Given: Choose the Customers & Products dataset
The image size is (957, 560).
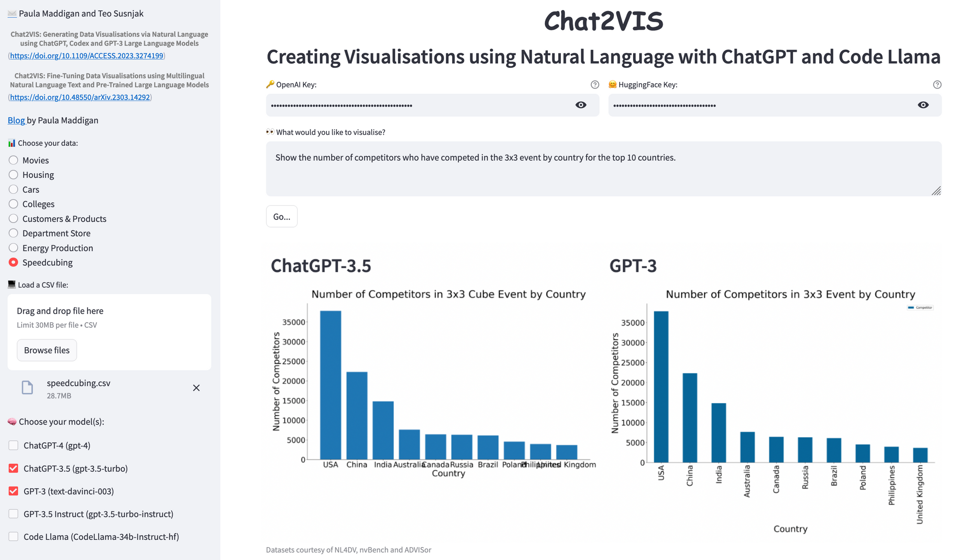Looking at the screenshot, I should pos(13,219).
